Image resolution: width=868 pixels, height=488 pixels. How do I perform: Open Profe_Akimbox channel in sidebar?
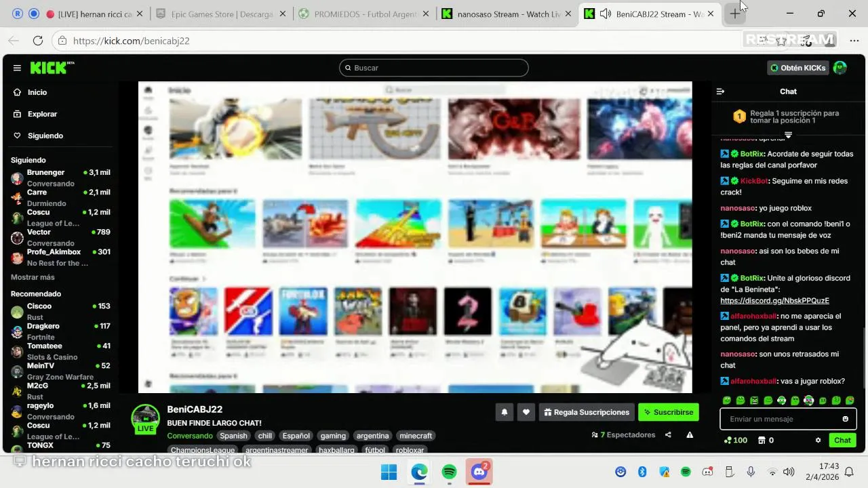(60, 257)
